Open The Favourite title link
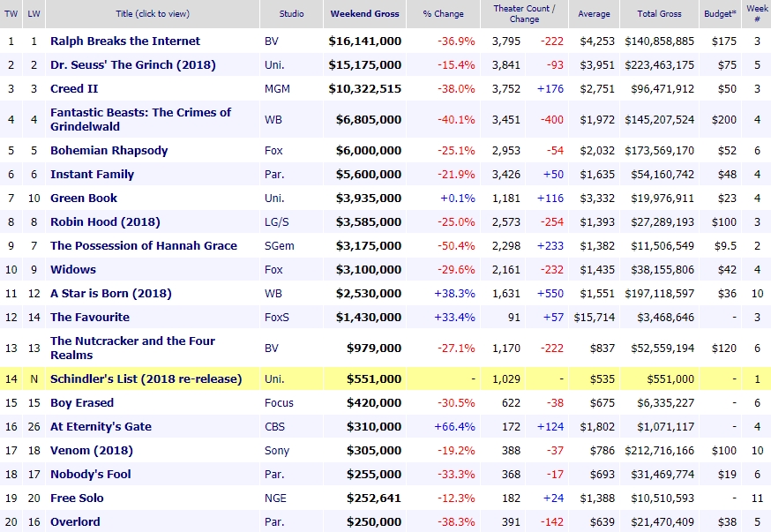This screenshot has width=771, height=532. pyautogui.click(x=89, y=317)
